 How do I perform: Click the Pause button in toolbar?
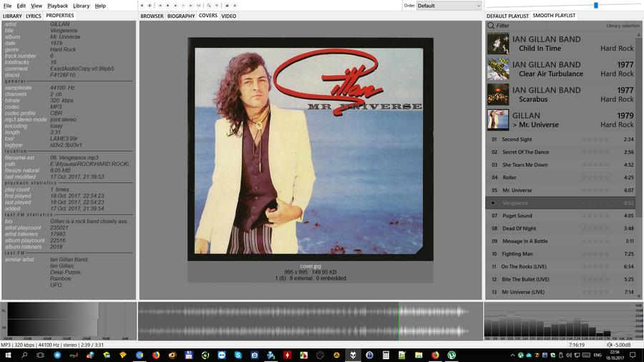(x=183, y=6)
